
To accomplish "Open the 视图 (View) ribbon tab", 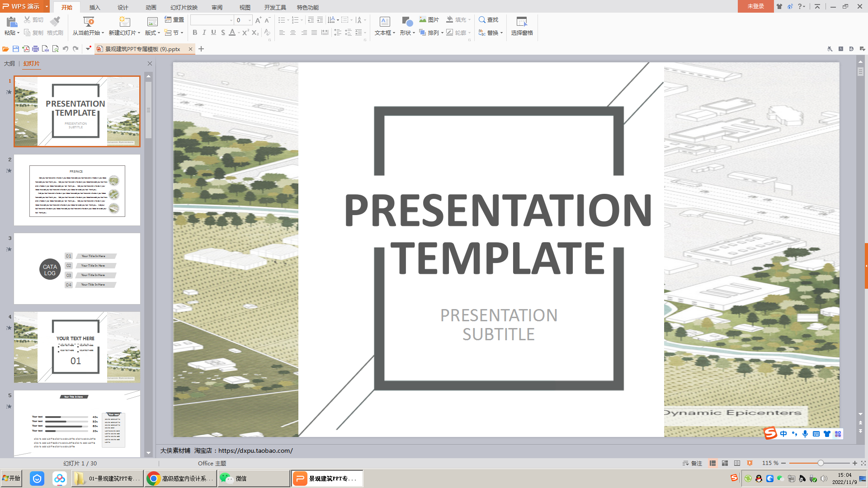I will point(245,7).
